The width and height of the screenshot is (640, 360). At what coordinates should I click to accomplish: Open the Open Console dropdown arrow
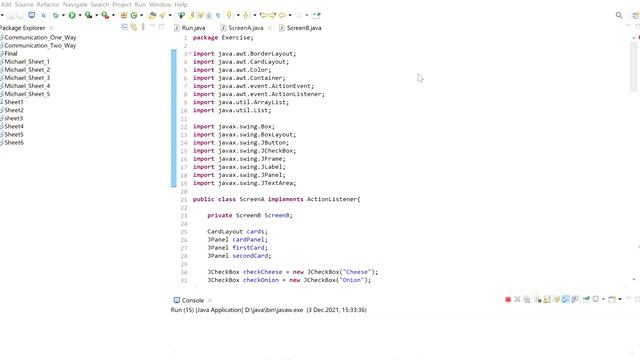[x=620, y=299]
